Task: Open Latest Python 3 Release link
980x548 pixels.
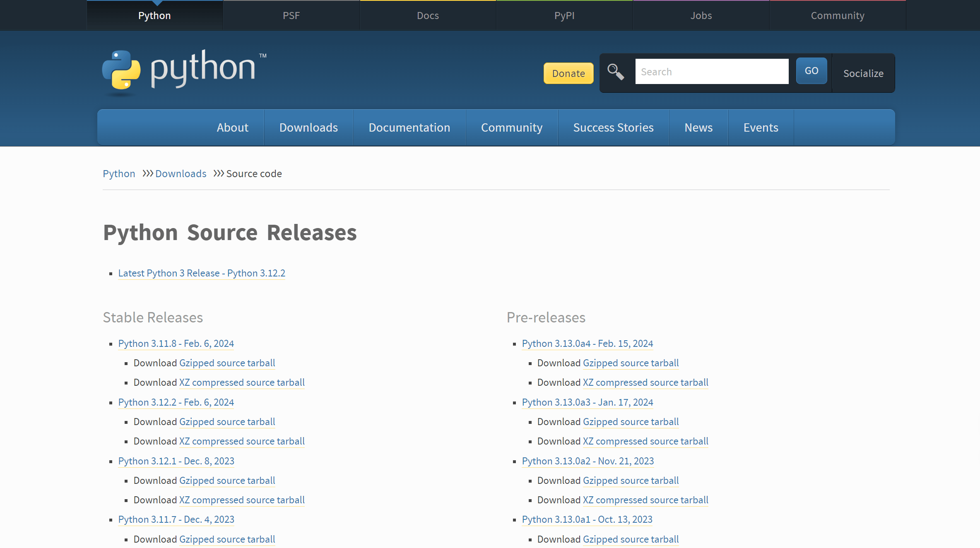Action: [202, 273]
